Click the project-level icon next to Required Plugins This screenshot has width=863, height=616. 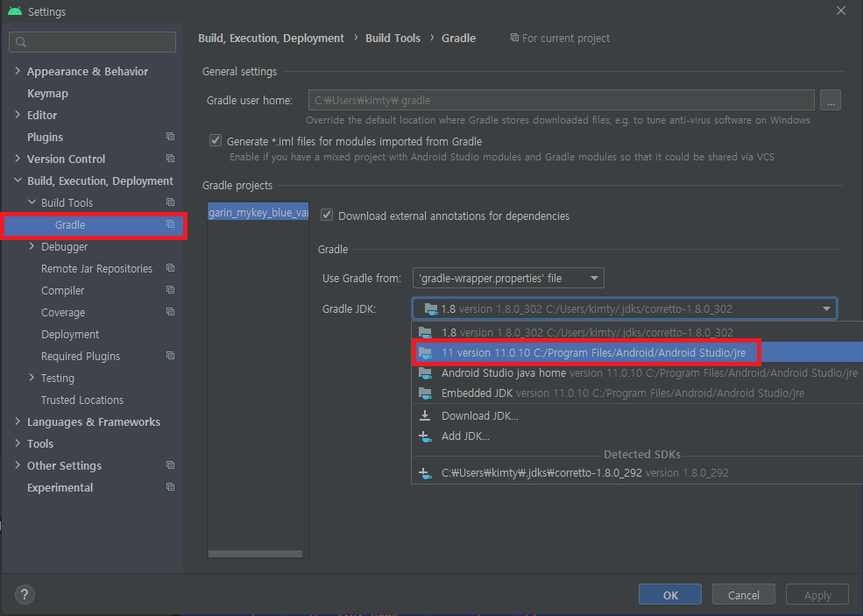171,356
